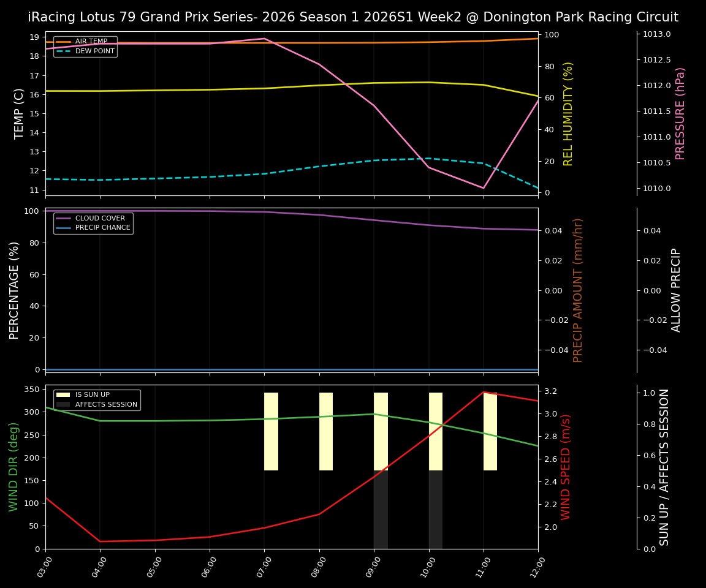
Task: Select the pink PRESSURE curve at its peak
Action: coord(264,38)
